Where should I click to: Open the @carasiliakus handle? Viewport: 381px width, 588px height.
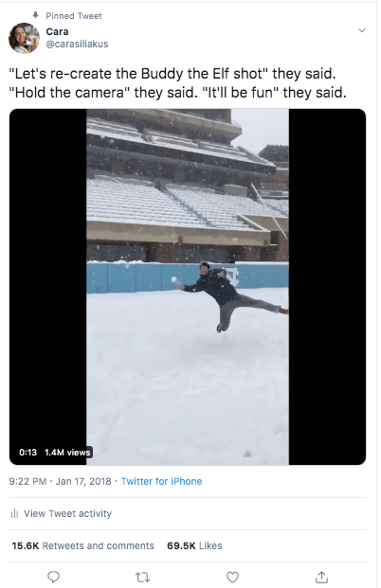pyautogui.click(x=77, y=44)
